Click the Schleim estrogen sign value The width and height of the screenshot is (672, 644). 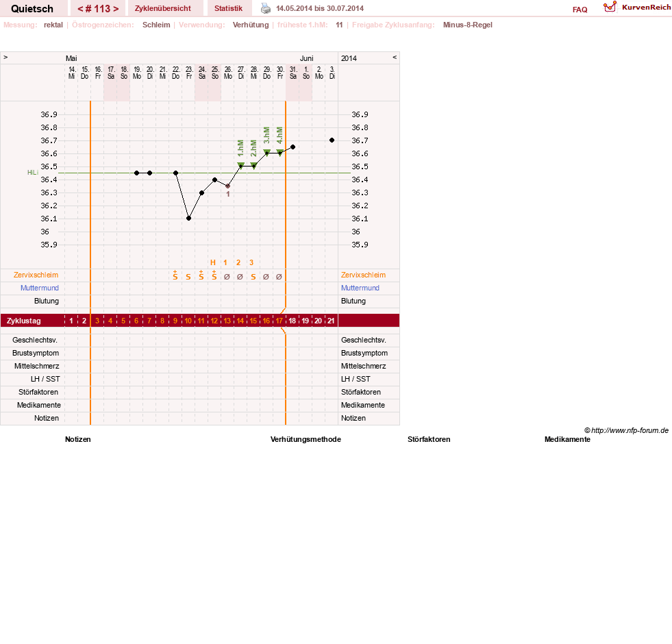(156, 25)
